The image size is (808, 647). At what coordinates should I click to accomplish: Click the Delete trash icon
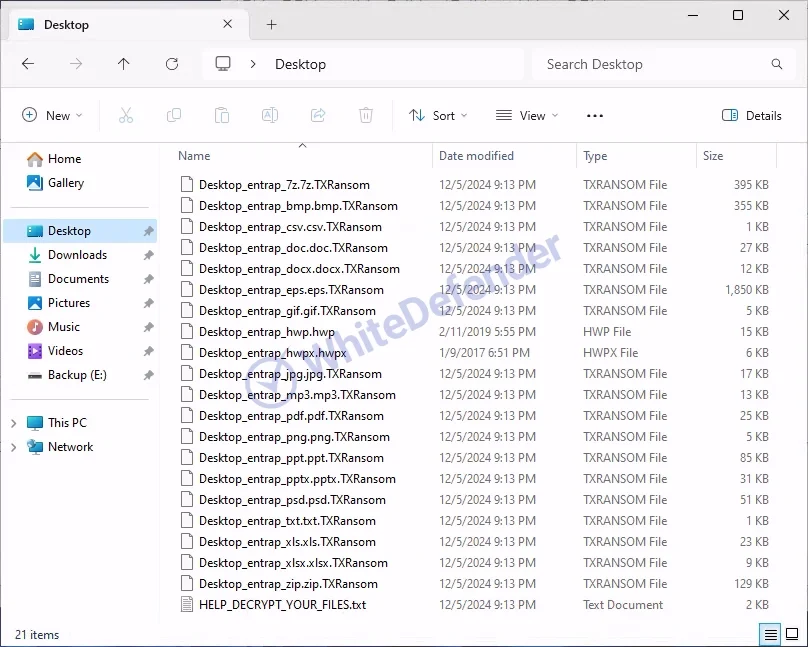pyautogui.click(x=366, y=116)
